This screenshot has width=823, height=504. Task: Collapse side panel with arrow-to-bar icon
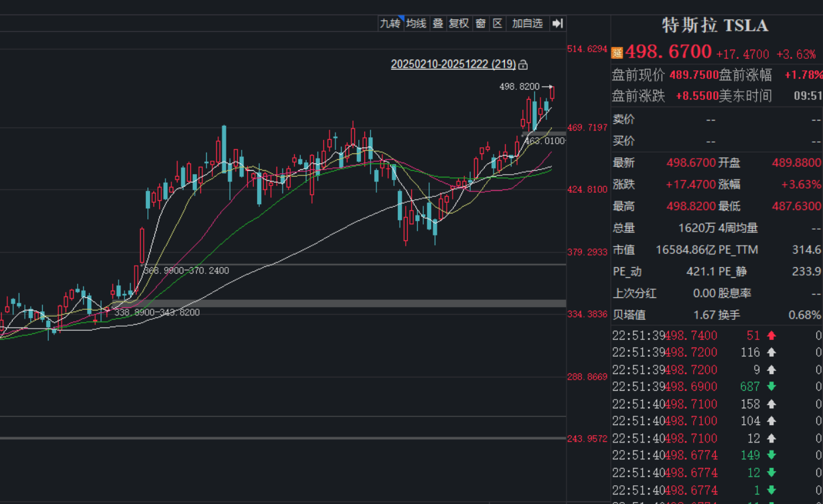click(557, 23)
